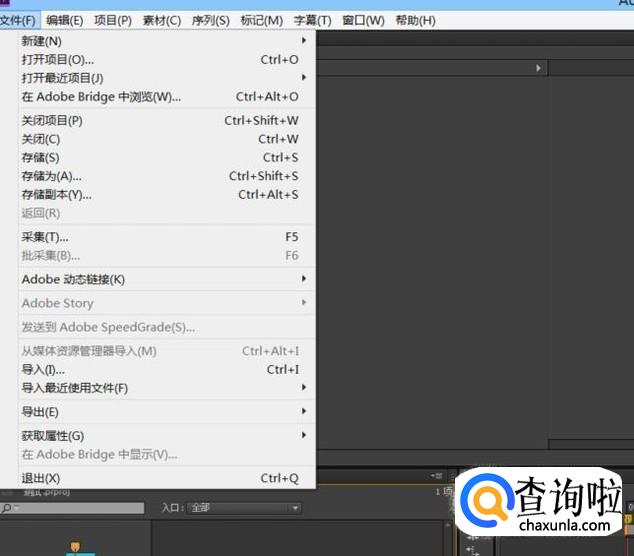Screen dimensions: 634x556
Task: Expand the 新建(N) submenu
Action: pos(166,41)
